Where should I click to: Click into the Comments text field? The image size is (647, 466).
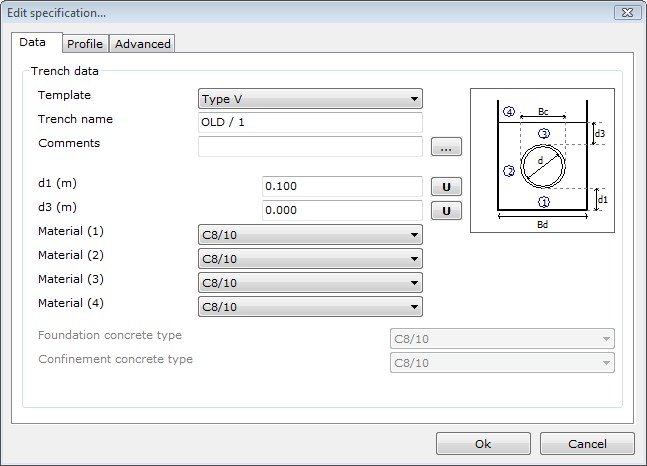(x=310, y=147)
